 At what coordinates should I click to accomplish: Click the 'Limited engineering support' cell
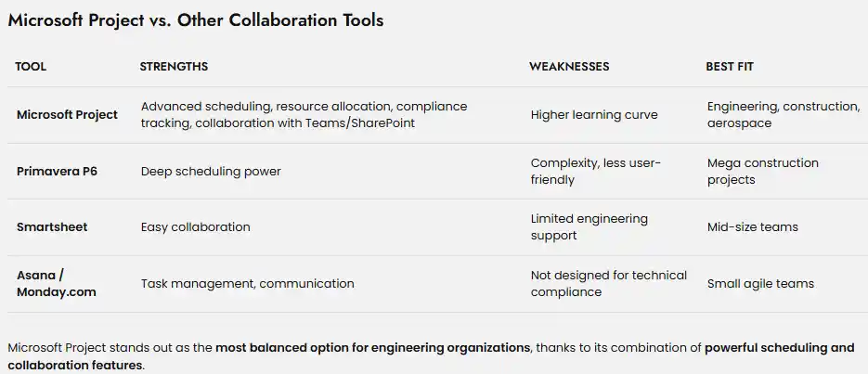[589, 226]
